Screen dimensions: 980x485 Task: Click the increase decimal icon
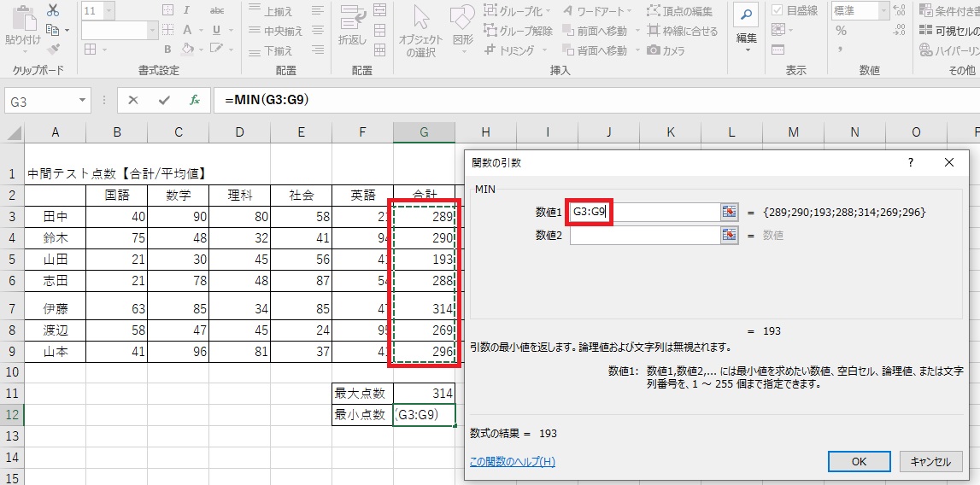coord(900,10)
